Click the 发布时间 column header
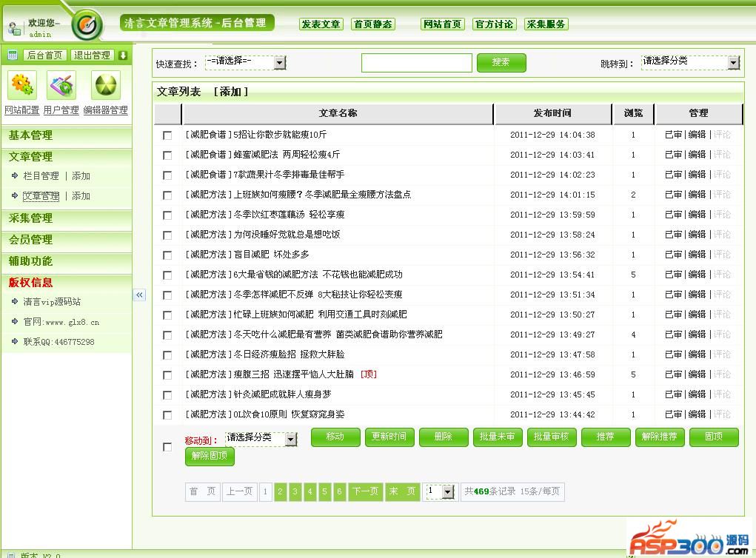 coord(552,113)
